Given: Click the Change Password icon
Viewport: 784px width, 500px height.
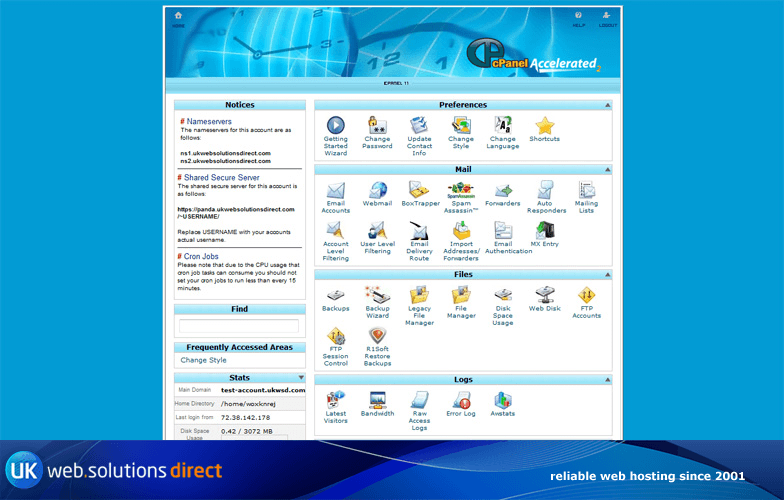Looking at the screenshot, I should pos(377,126).
